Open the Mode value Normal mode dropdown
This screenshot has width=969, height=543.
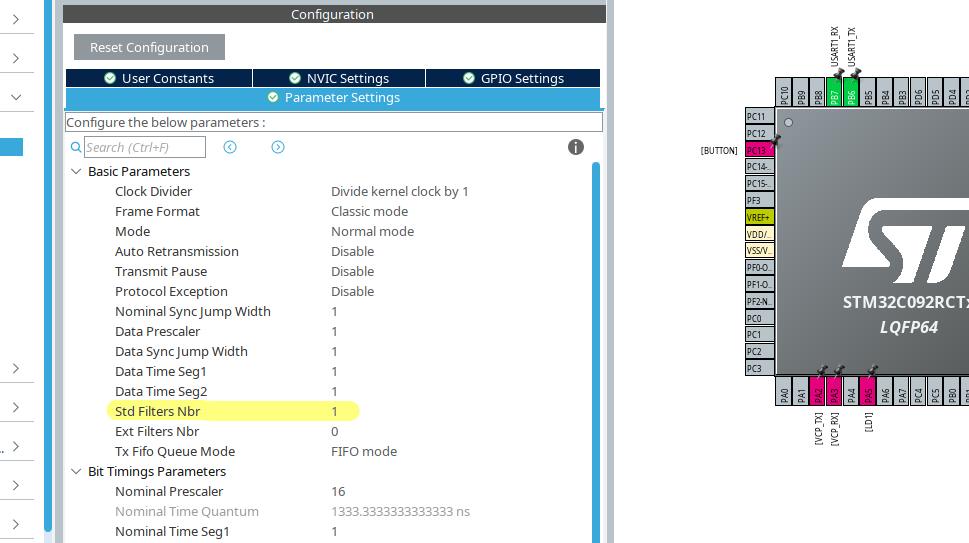(372, 231)
